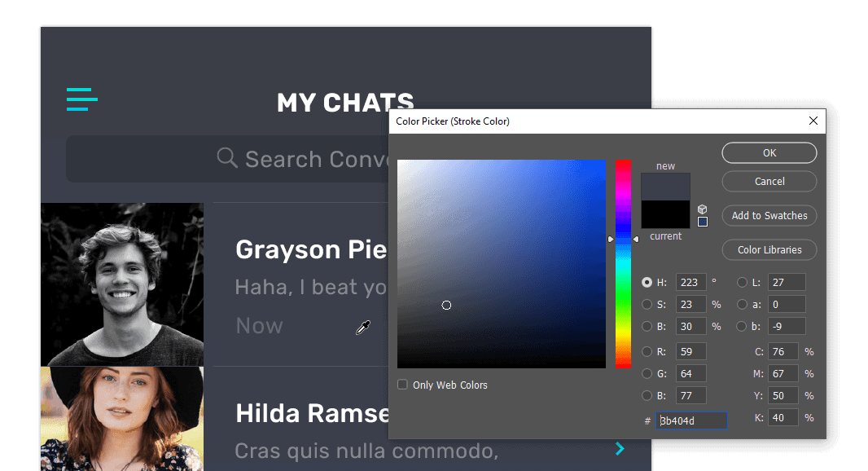
Task: Select the Lab b radio button
Action: coord(742,327)
